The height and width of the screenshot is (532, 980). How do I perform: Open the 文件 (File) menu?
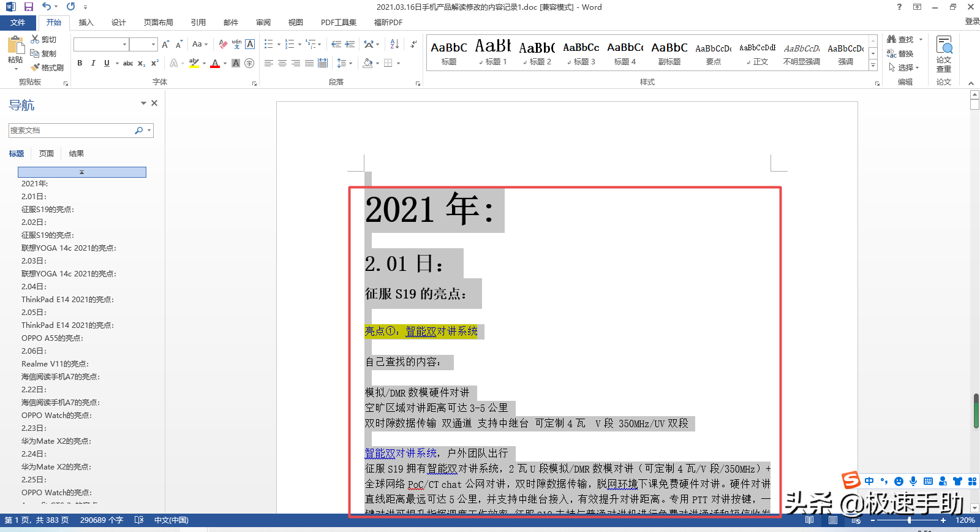point(18,22)
